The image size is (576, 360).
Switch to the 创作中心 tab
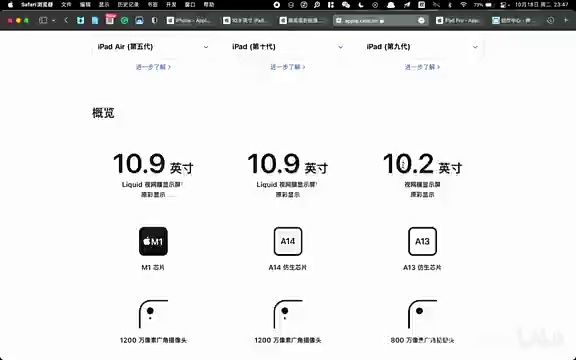(x=515, y=21)
